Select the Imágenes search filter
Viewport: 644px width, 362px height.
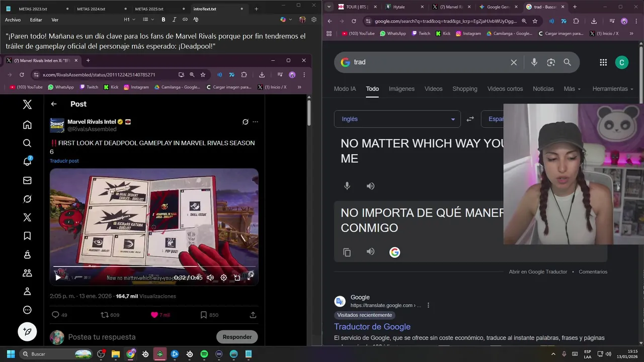[401, 88]
